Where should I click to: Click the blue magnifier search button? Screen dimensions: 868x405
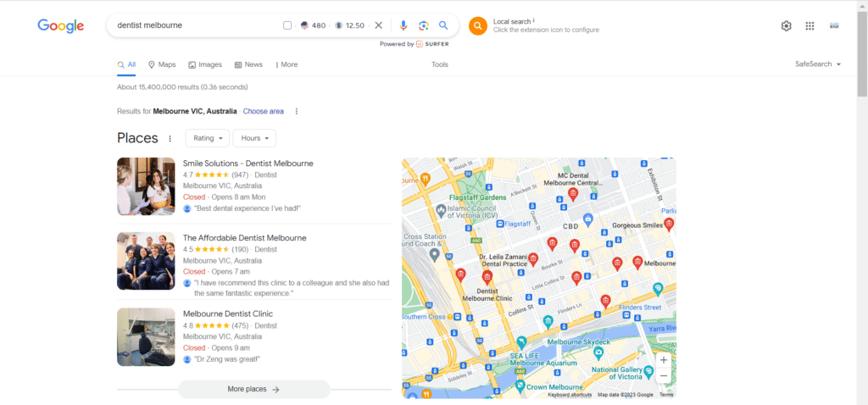(443, 25)
